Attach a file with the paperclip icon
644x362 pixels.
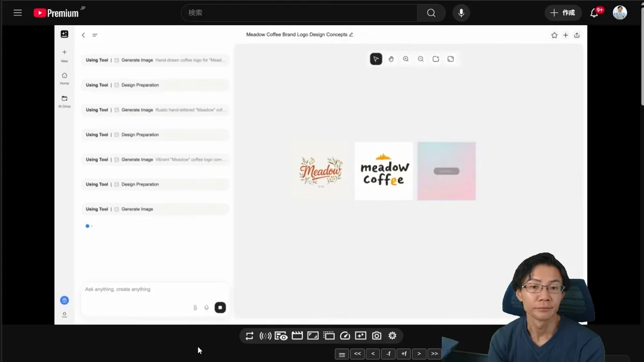pos(195,307)
